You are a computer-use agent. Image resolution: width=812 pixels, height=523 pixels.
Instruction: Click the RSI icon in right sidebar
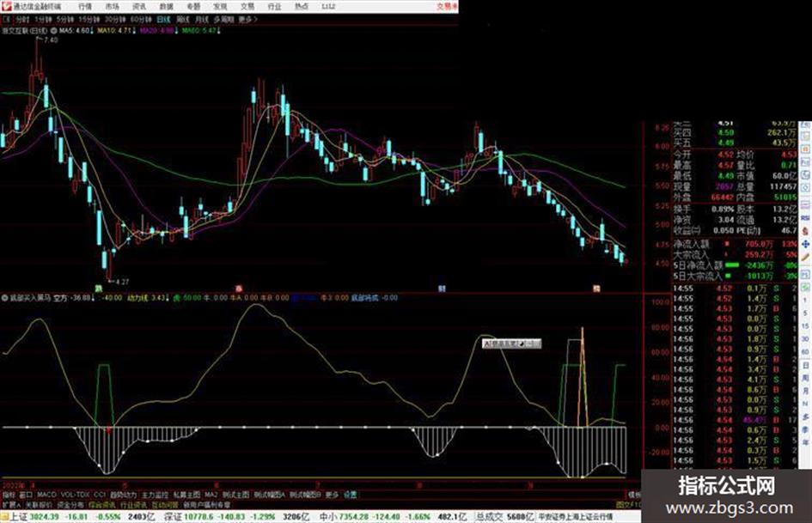805,218
